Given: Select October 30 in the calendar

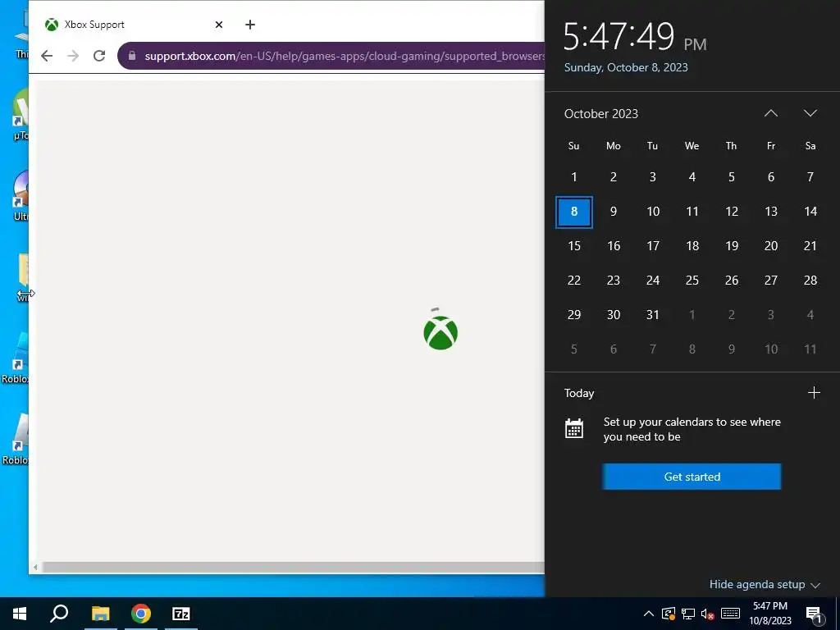Looking at the screenshot, I should [x=614, y=314].
